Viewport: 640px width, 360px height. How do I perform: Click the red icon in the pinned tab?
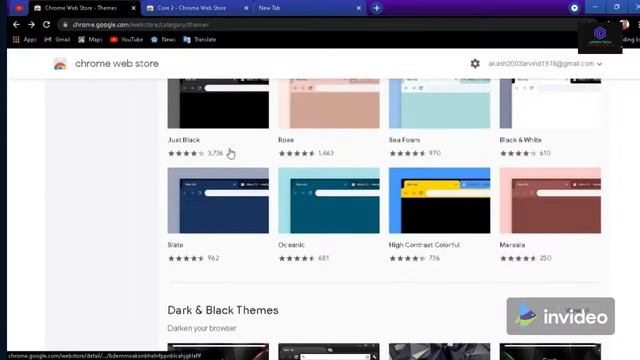[x=19, y=8]
